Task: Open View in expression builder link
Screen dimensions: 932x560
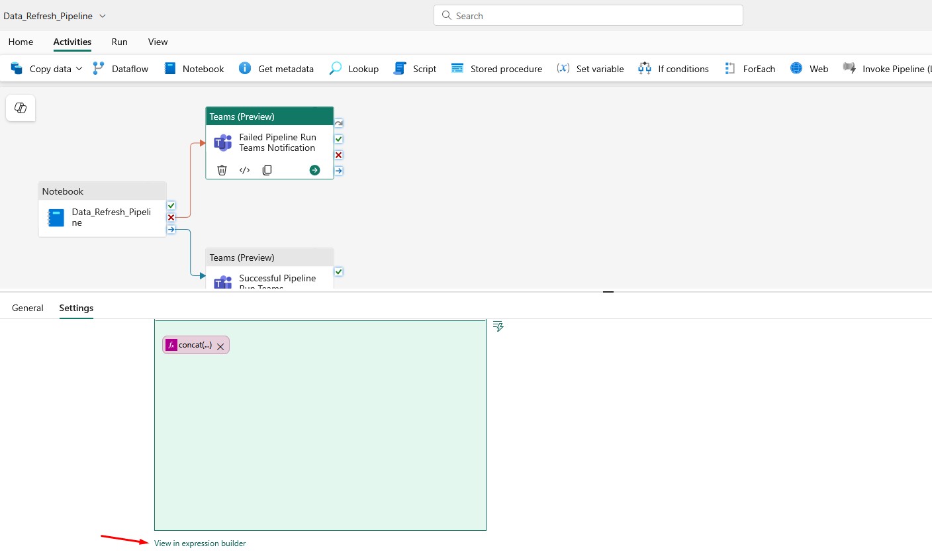Action: [200, 543]
